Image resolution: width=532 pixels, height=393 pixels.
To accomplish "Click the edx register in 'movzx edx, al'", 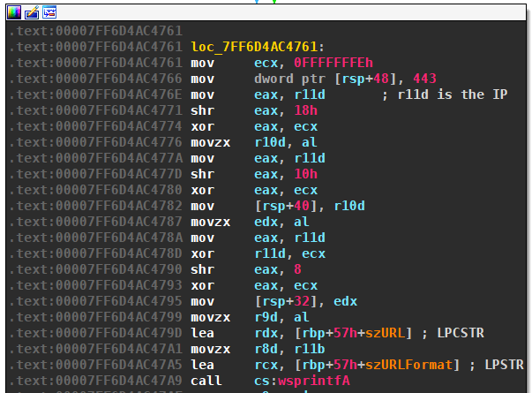I will click(266, 222).
